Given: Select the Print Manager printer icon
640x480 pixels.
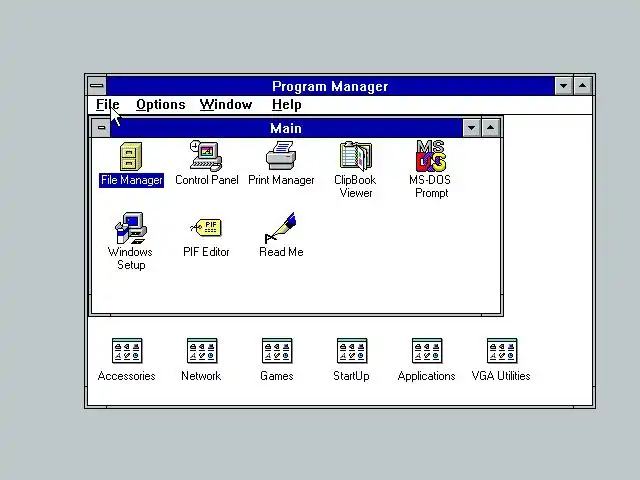Looking at the screenshot, I should pyautogui.click(x=281, y=155).
